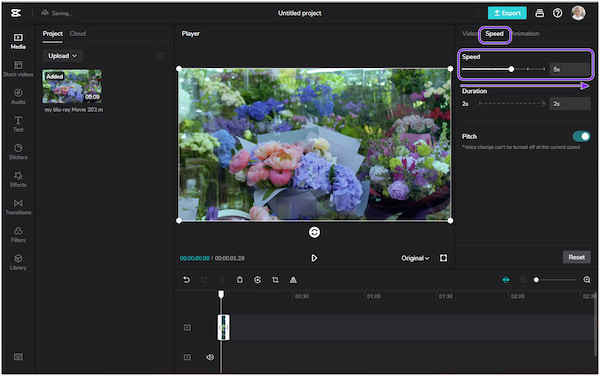Mute the audio track speaker icon

pyautogui.click(x=210, y=357)
